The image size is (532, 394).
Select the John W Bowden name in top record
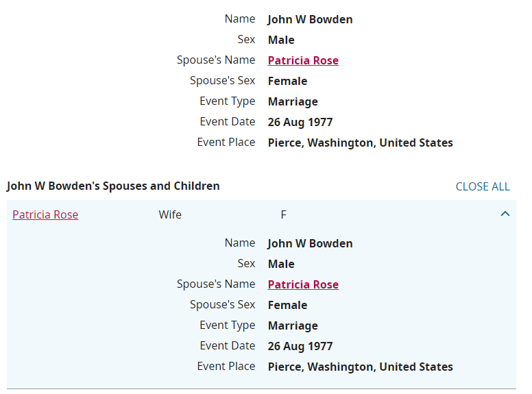coord(310,20)
